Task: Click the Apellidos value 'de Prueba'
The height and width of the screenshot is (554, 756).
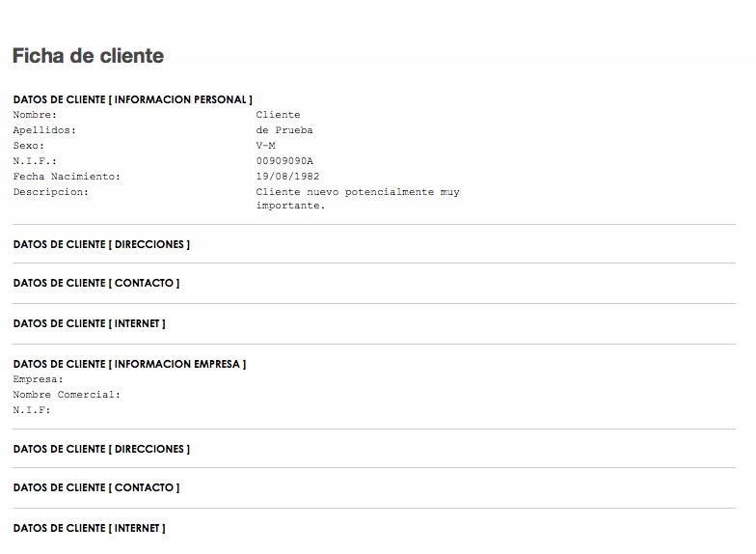Action: pyautogui.click(x=283, y=130)
